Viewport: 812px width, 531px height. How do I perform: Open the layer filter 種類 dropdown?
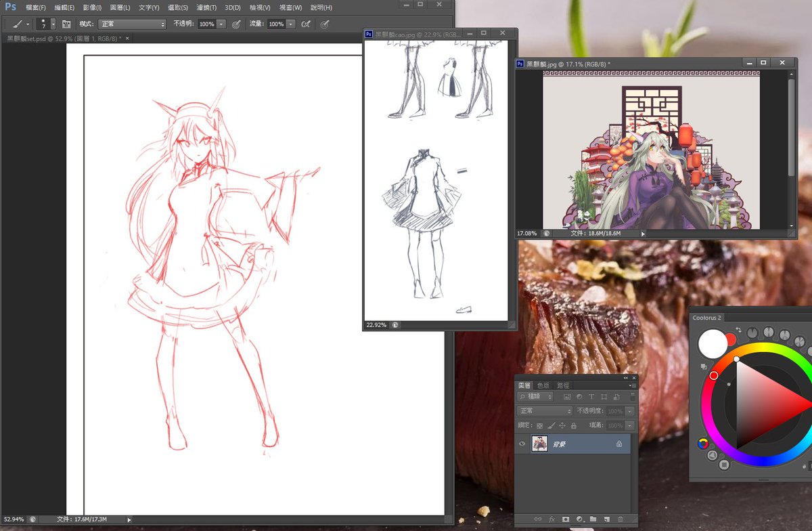(535, 397)
